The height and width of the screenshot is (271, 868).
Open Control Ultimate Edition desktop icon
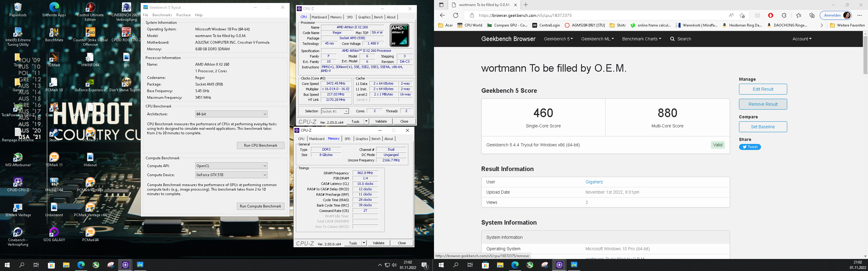coord(90,12)
